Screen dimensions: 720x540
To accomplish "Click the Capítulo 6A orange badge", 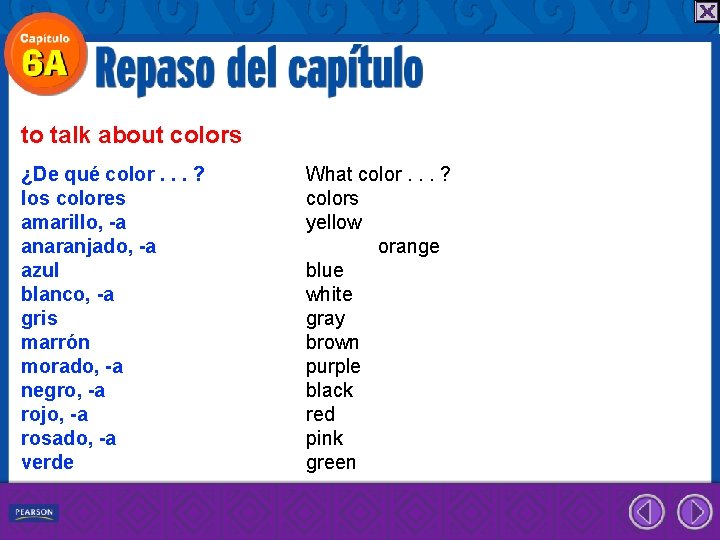I will 45,54.
